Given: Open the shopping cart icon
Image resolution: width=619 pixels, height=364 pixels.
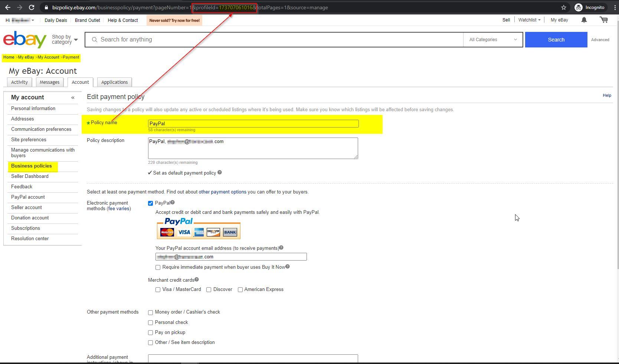Looking at the screenshot, I should pyautogui.click(x=604, y=20).
